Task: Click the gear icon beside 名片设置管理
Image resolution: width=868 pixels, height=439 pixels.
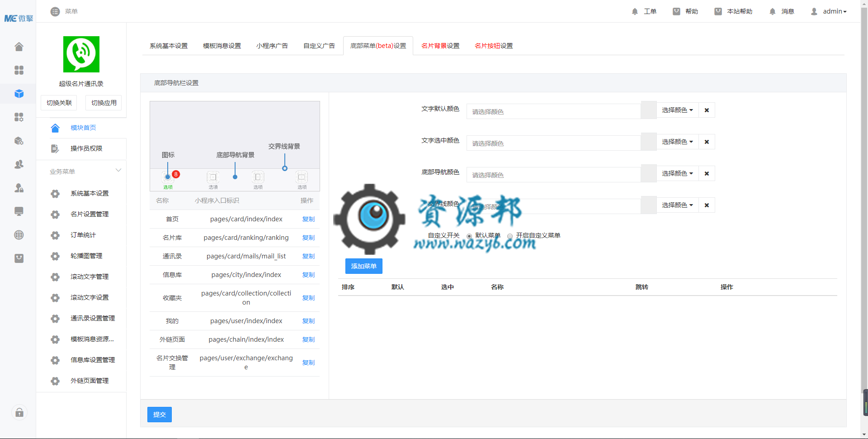Action: tap(55, 215)
